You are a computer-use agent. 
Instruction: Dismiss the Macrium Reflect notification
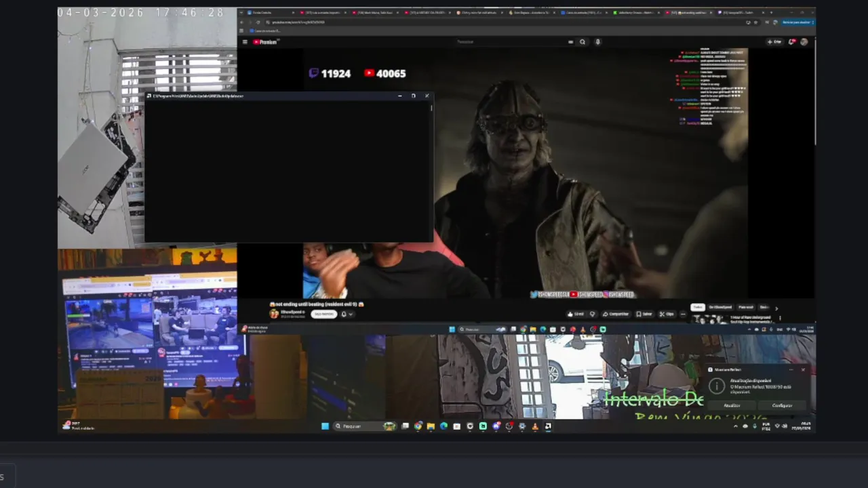803,369
